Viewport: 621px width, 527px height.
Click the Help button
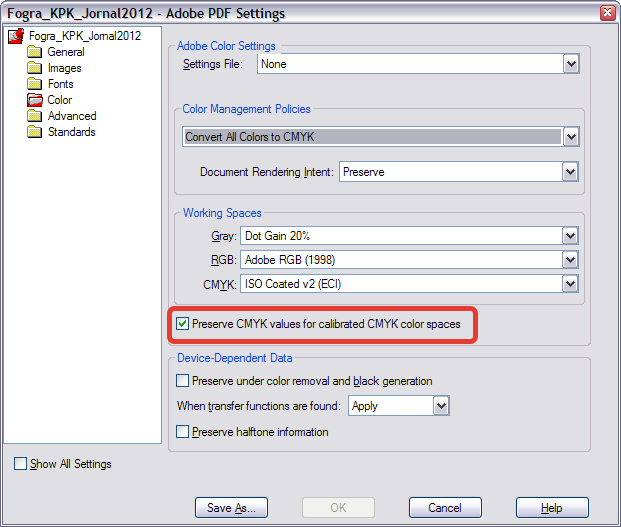[x=552, y=508]
